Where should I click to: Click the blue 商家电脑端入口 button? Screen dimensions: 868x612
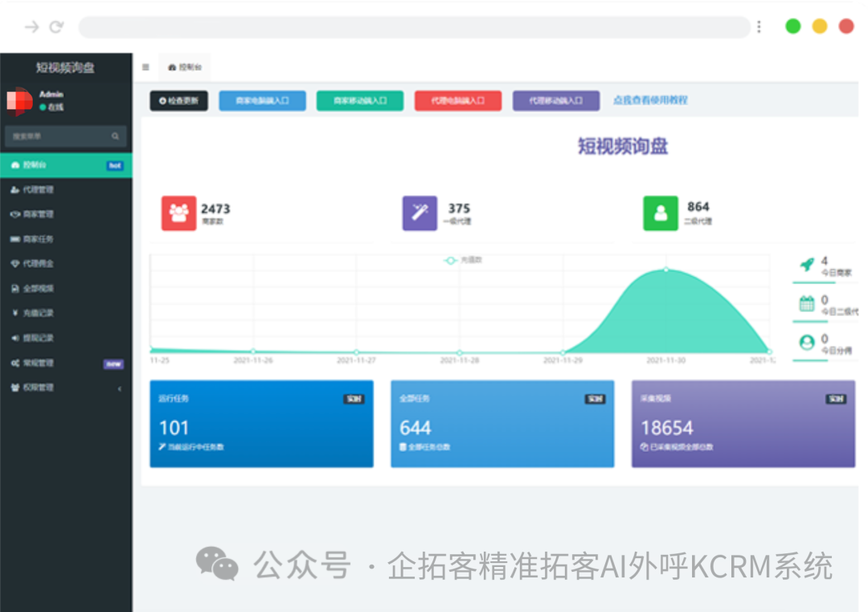click(x=262, y=101)
